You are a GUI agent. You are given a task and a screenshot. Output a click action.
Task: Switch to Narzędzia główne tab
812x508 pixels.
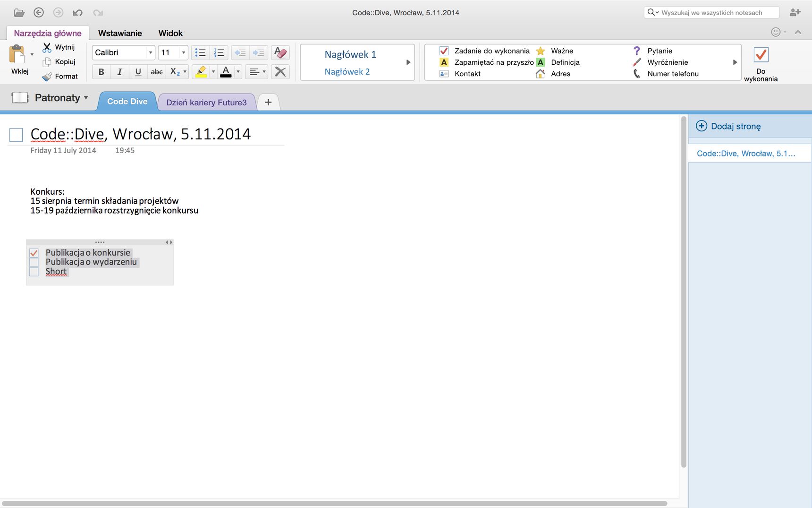48,33
